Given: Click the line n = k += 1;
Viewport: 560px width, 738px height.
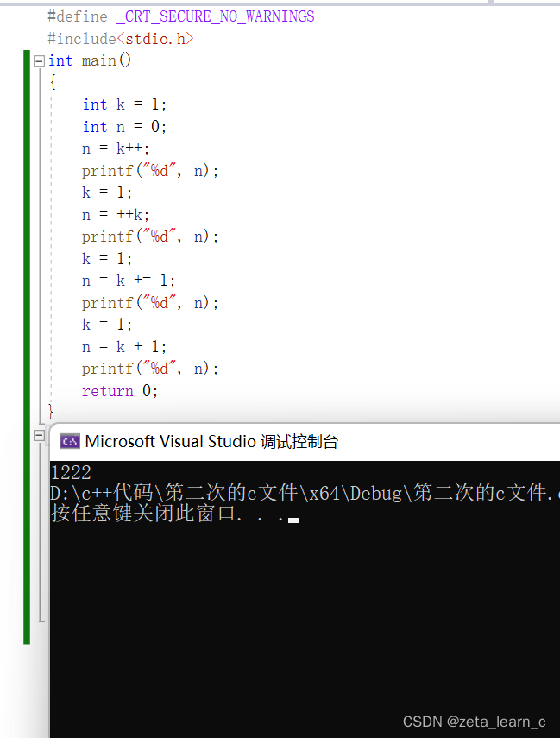Looking at the screenshot, I should [129, 281].
